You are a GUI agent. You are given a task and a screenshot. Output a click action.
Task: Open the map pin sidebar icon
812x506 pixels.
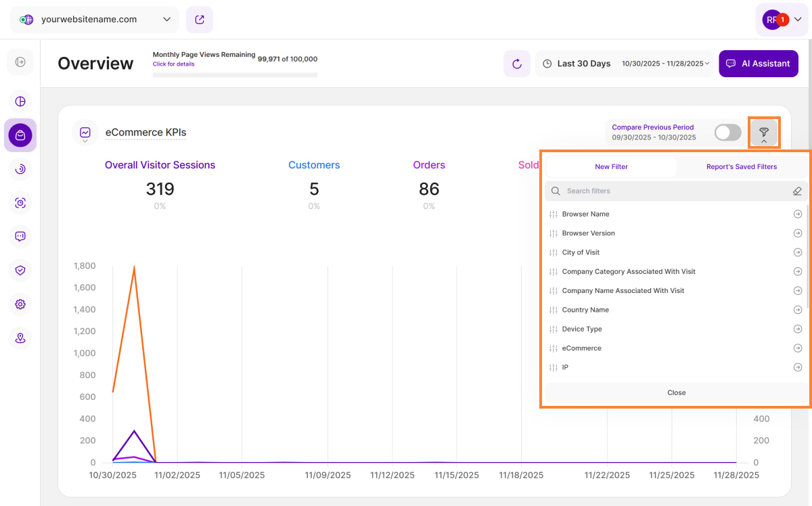coord(20,338)
